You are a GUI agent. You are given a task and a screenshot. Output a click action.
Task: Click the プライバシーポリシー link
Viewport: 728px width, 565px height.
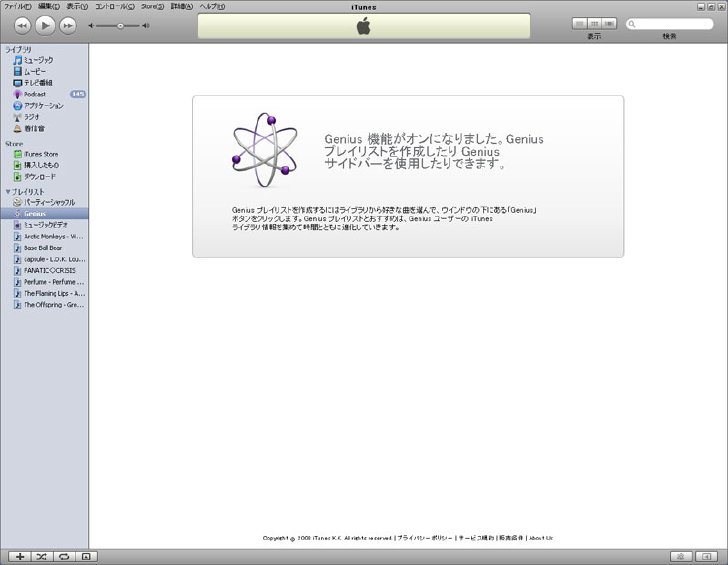(424, 538)
